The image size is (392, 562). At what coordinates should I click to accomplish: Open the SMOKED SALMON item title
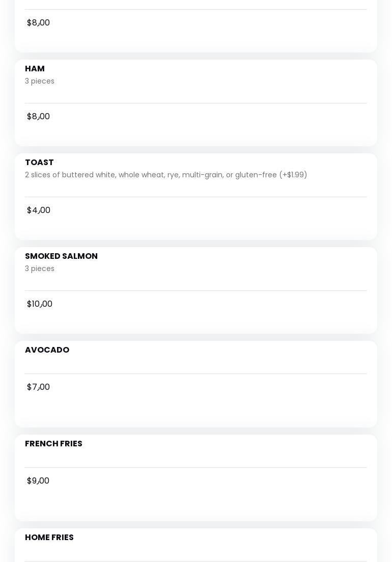pyautogui.click(x=61, y=256)
